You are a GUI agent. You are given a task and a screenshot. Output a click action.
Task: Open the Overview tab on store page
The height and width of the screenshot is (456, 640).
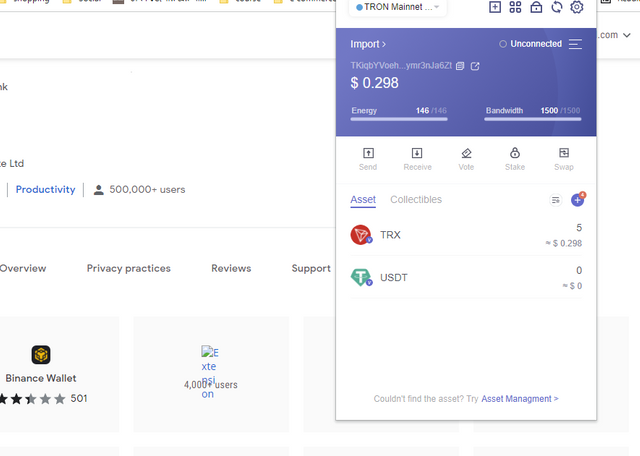coord(22,268)
